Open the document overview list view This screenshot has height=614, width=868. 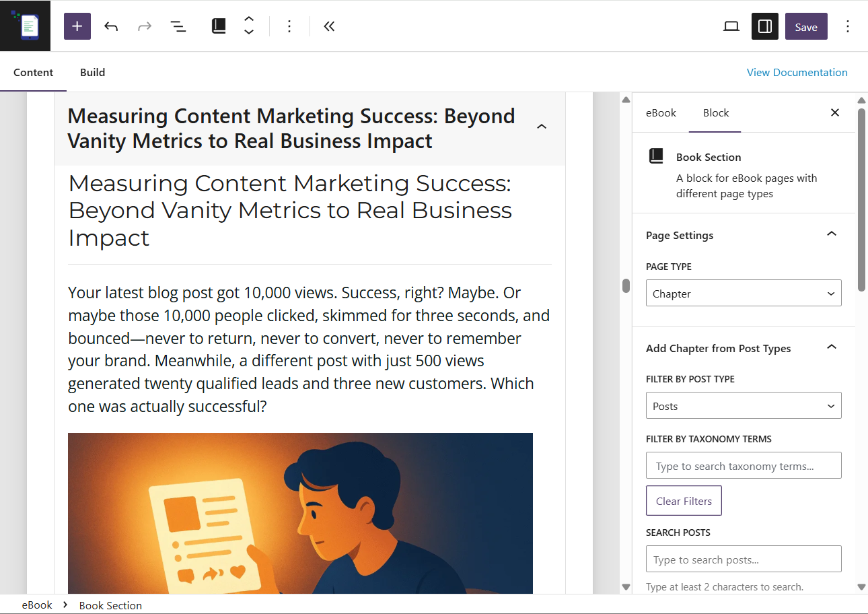178,26
